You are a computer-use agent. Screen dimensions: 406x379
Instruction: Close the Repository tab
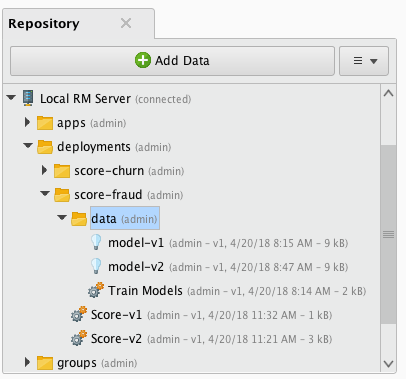pyautogui.click(x=126, y=23)
